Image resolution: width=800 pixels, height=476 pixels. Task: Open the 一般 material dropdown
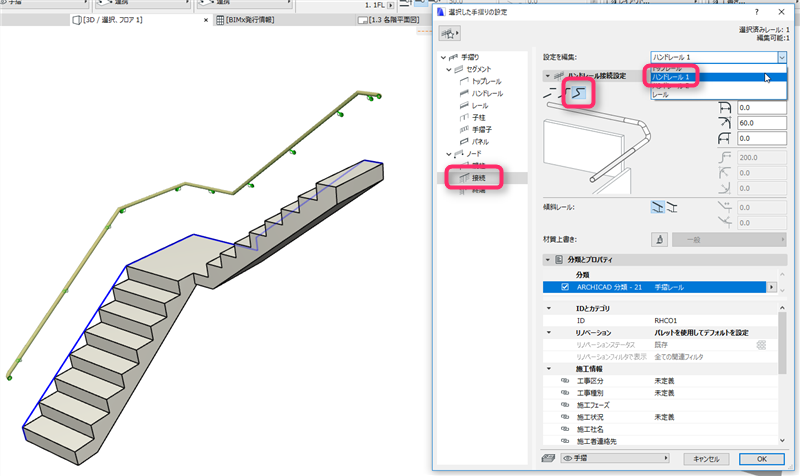(x=729, y=239)
